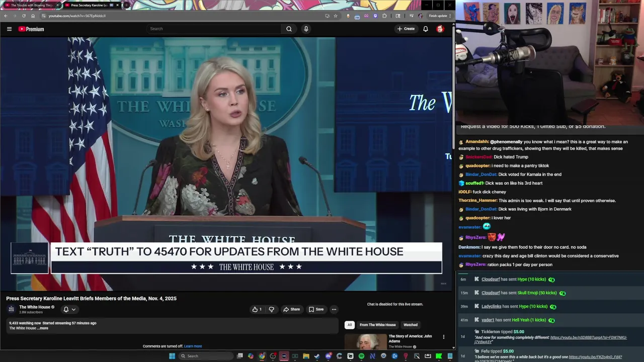The width and height of the screenshot is (644, 362).
Task: Open the Finish update browser menu
Action: (x=440, y=16)
